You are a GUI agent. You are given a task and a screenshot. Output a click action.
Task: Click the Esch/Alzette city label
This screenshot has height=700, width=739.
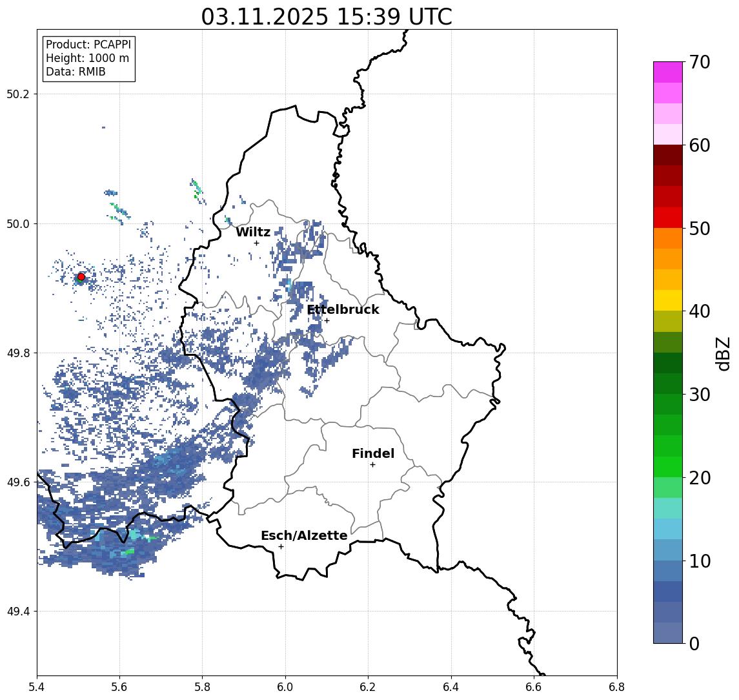pyautogui.click(x=304, y=535)
